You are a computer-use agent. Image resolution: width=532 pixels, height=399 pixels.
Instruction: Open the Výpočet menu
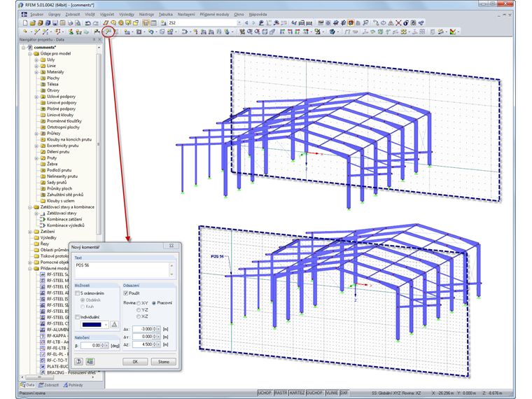pos(107,14)
